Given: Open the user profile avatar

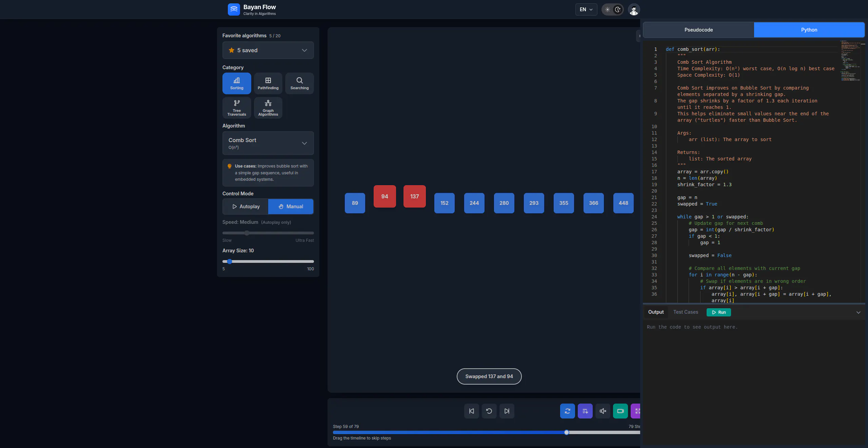Looking at the screenshot, I should 634,9.
